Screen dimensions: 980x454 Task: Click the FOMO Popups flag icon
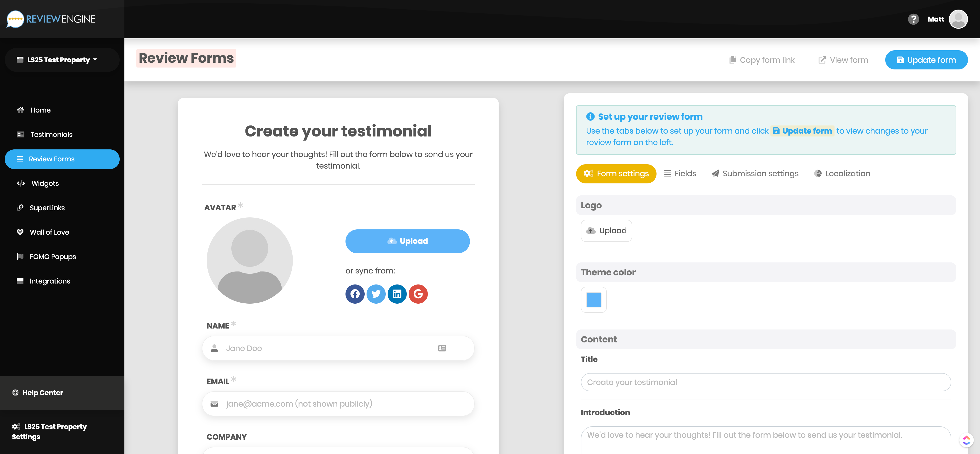[x=20, y=256]
